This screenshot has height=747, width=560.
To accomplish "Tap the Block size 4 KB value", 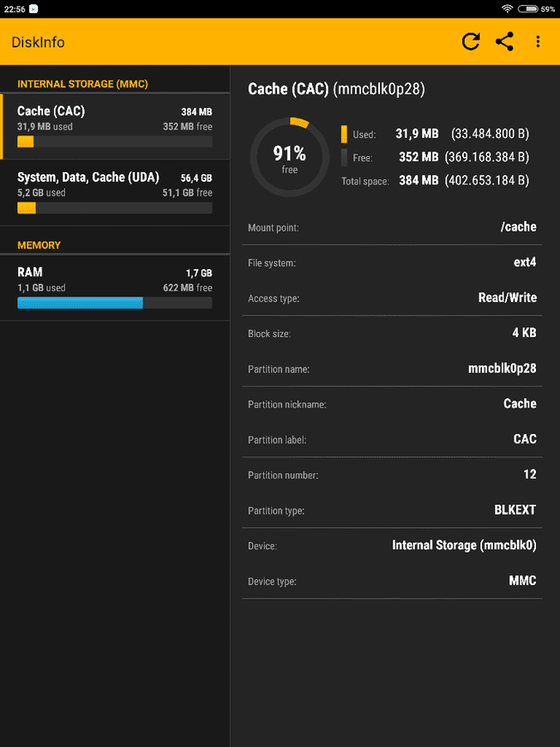I will [x=524, y=333].
